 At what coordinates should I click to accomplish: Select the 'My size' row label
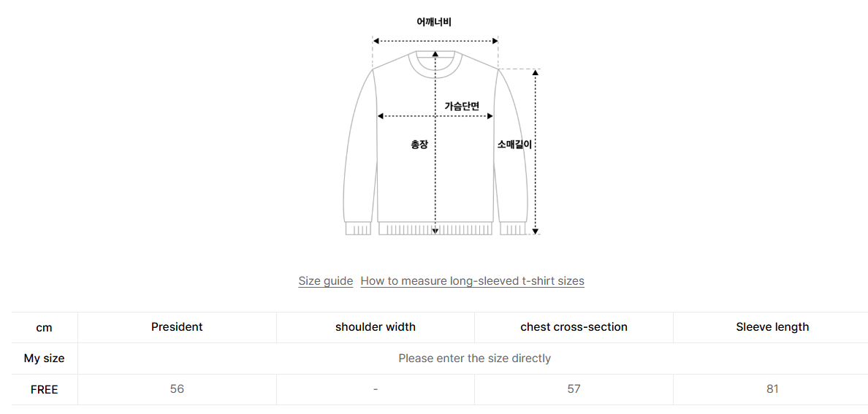click(x=44, y=359)
